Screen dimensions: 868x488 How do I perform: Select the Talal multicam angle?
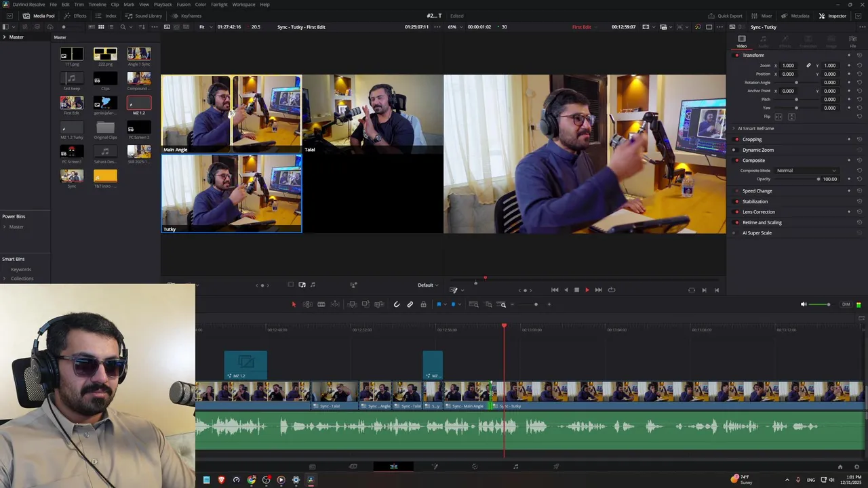(373, 114)
